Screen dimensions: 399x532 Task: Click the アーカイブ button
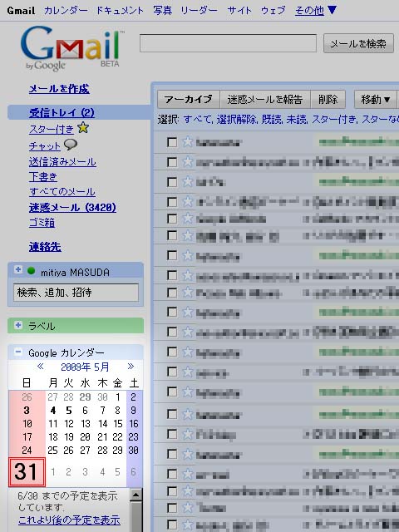(189, 100)
